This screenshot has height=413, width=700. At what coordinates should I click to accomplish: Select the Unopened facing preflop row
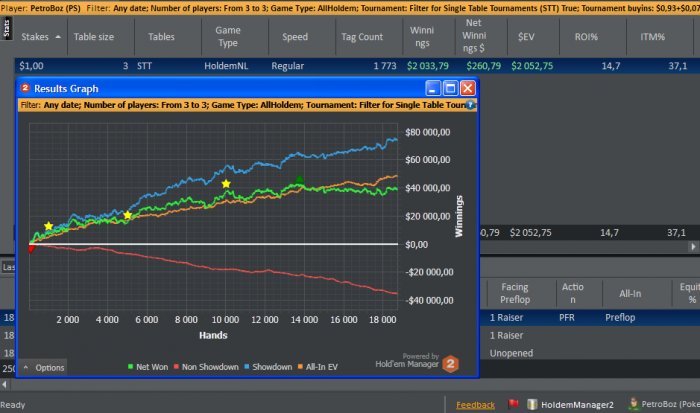tap(511, 353)
